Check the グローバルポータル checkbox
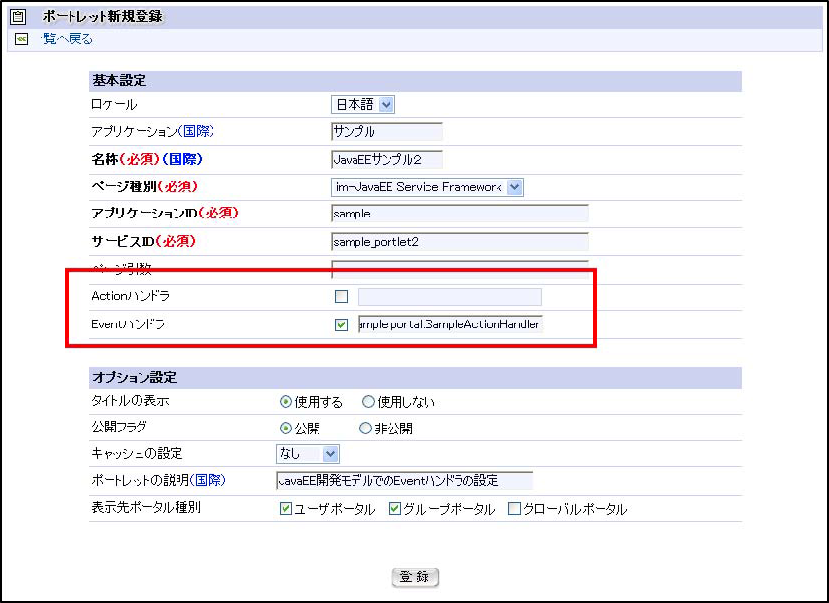This screenshot has width=829, height=603. point(514,509)
